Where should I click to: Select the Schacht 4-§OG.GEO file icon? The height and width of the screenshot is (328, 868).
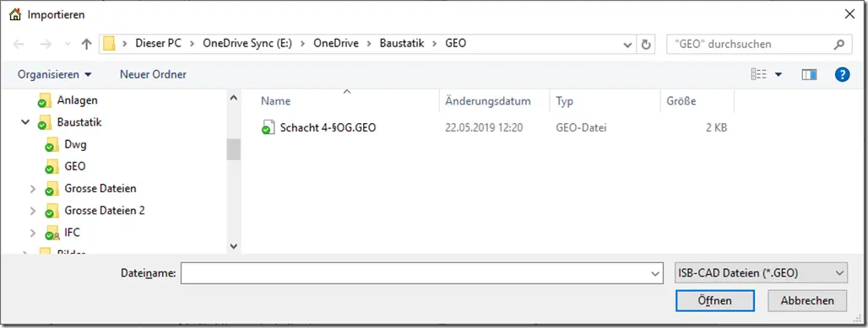pyautogui.click(x=268, y=127)
